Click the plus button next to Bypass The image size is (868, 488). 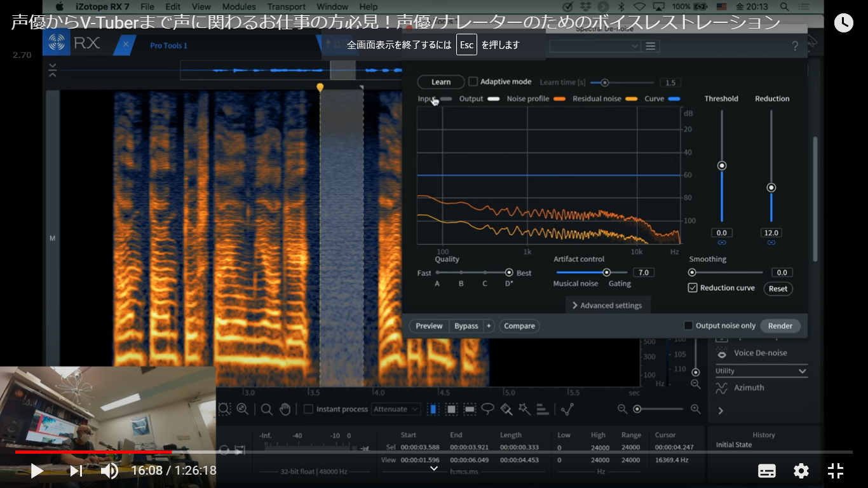click(489, 326)
